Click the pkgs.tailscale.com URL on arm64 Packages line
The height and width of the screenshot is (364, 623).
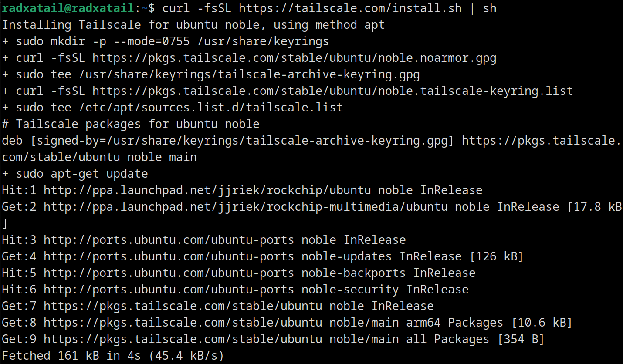pos(183,323)
